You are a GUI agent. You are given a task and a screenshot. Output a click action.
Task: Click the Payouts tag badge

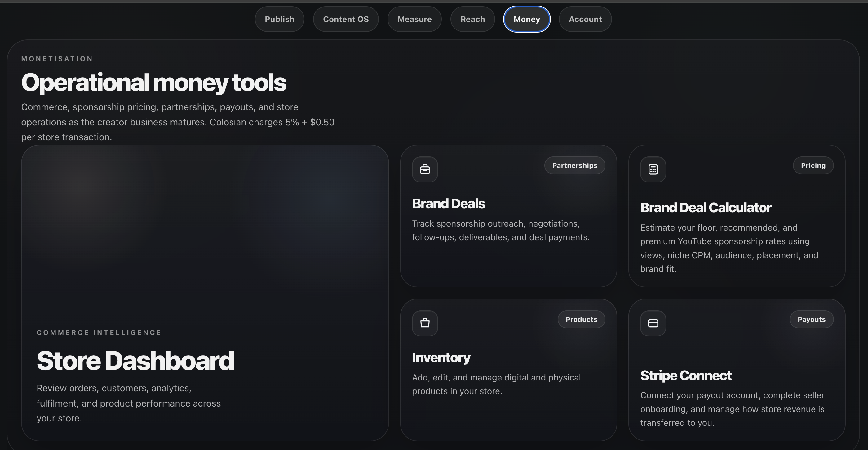click(x=811, y=319)
